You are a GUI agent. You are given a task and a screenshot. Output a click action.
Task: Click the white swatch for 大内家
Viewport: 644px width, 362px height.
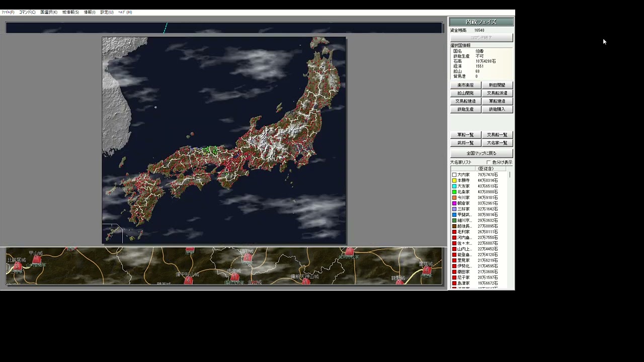tap(454, 175)
